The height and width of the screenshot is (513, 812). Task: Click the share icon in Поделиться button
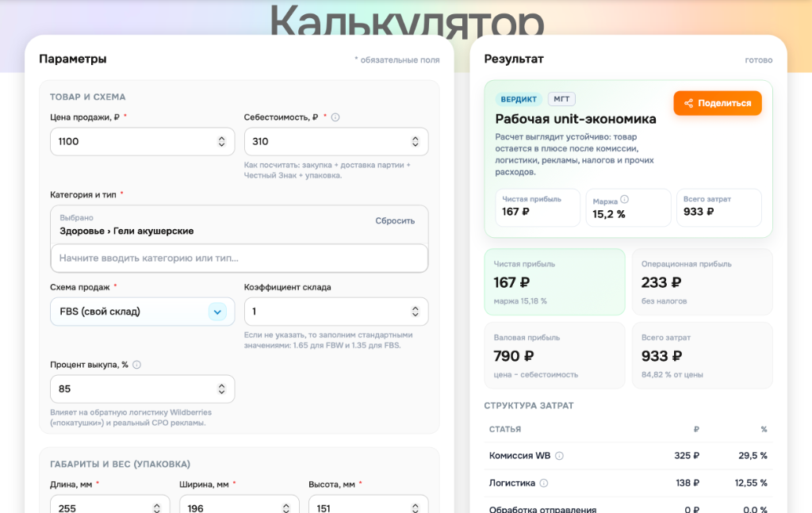tap(688, 103)
